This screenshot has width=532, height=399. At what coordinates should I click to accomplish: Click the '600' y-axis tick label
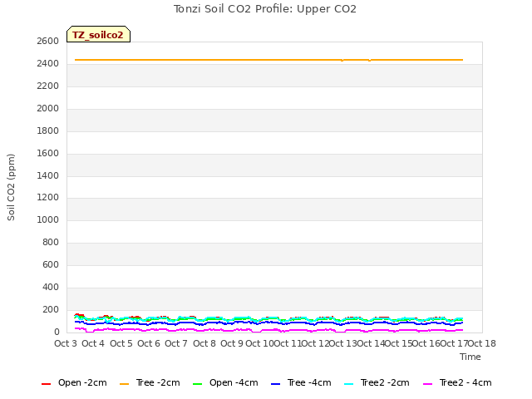tap(51, 264)
